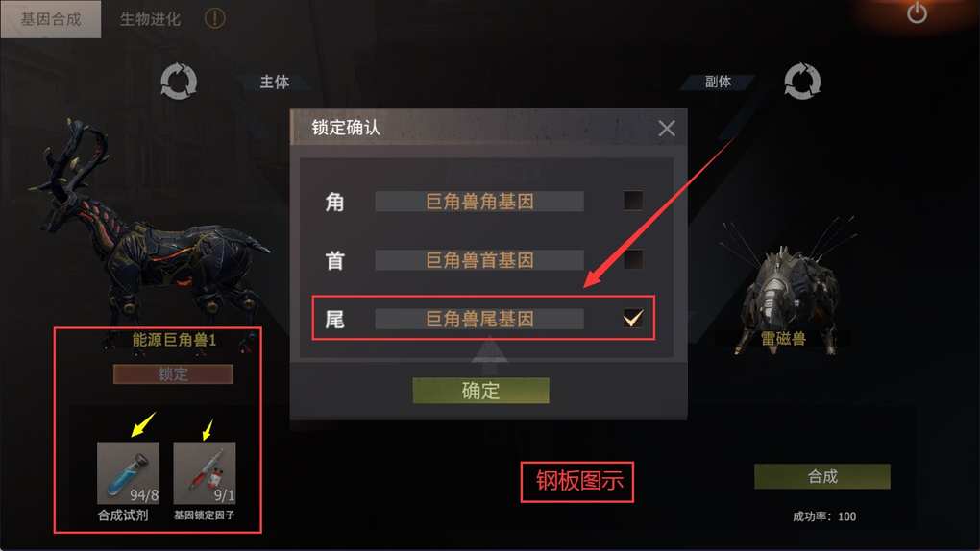This screenshot has height=551, width=980.
Task: Click the main body swap arrows icon
Action: click(179, 82)
